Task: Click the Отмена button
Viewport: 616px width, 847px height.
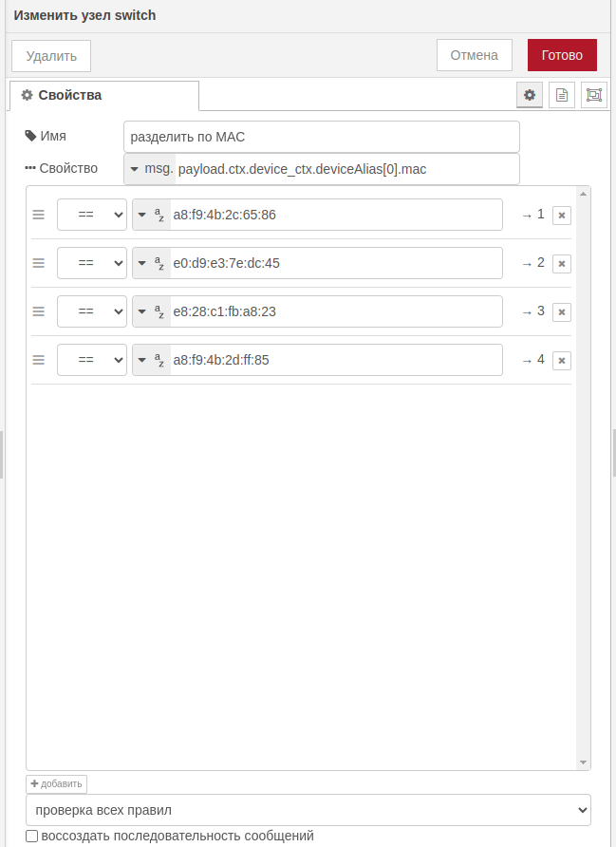Action: tap(474, 55)
